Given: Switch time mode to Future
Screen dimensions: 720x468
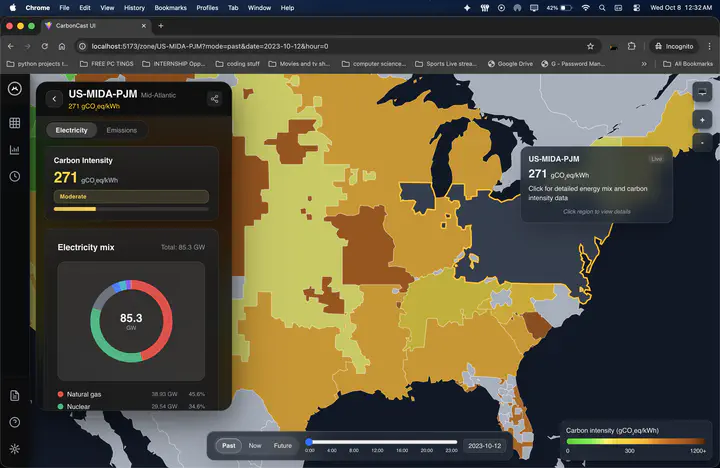Looking at the screenshot, I should coord(283,445).
